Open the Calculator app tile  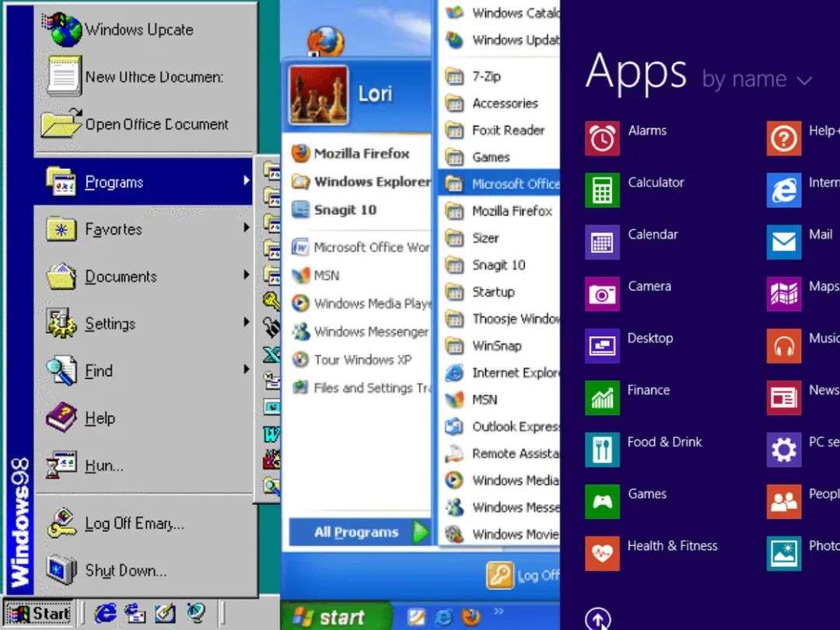click(602, 191)
